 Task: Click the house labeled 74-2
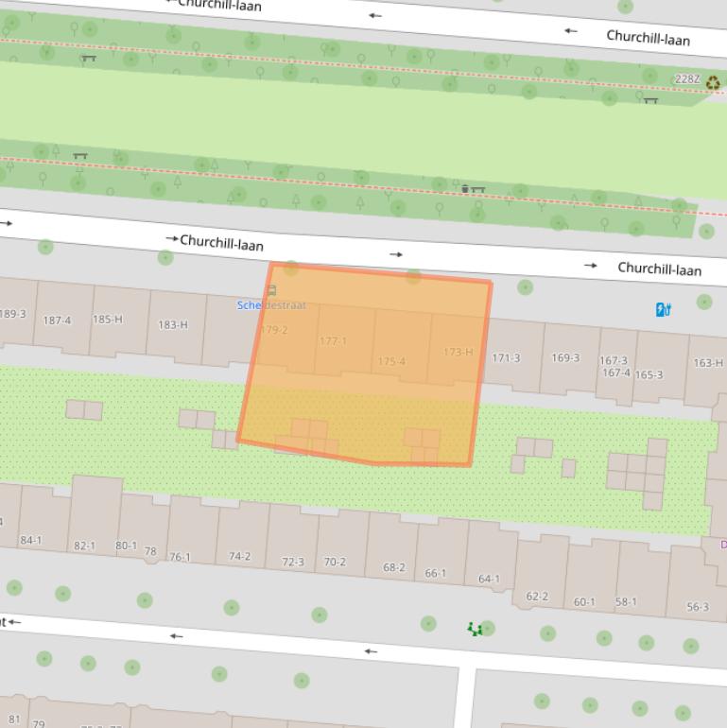[239, 556]
